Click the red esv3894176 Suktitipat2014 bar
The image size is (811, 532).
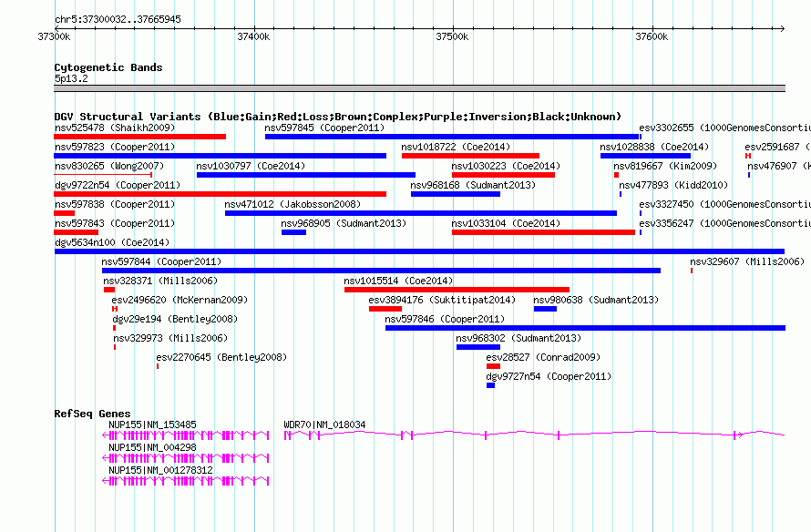(385, 309)
